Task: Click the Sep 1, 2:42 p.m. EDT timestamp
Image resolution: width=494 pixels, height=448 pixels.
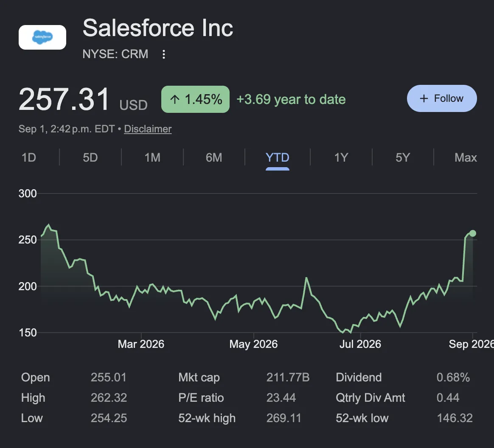Action: point(67,129)
